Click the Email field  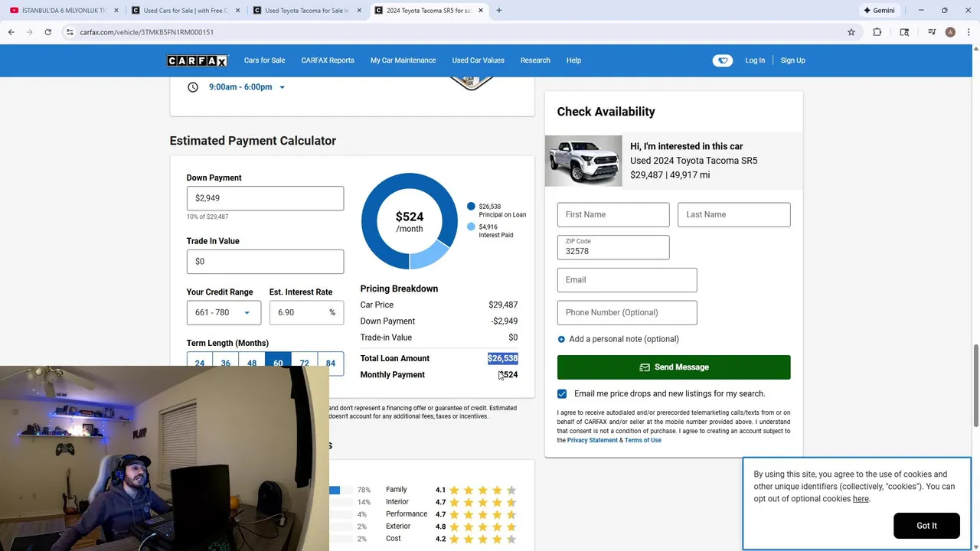(x=627, y=280)
